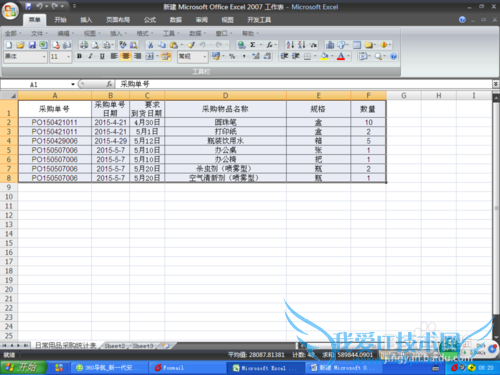Screen dimensions: 500x375
Task: Toggle Underline formatting
Action: click(102, 56)
